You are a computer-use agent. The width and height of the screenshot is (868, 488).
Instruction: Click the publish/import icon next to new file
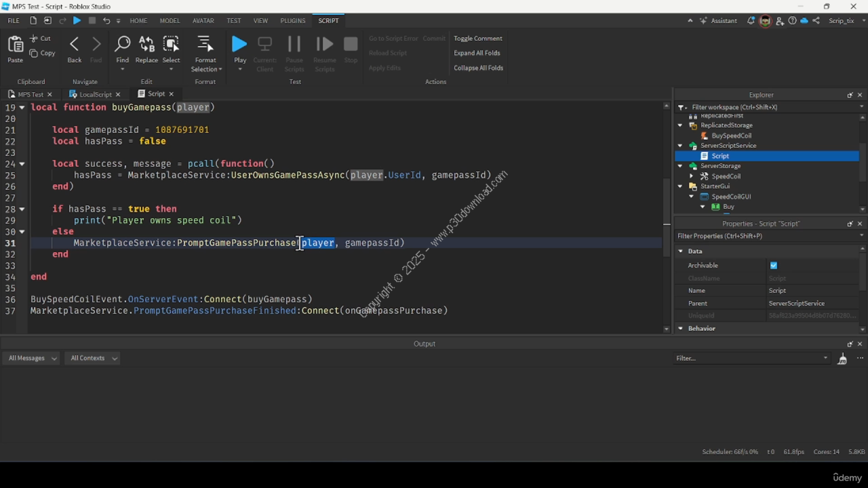pyautogui.click(x=47, y=20)
